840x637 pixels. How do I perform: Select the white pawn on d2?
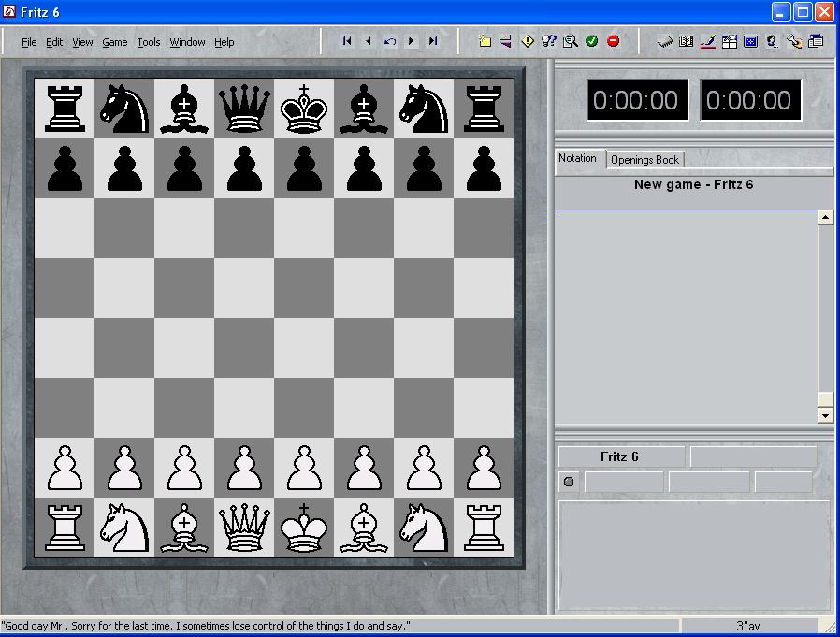point(244,468)
